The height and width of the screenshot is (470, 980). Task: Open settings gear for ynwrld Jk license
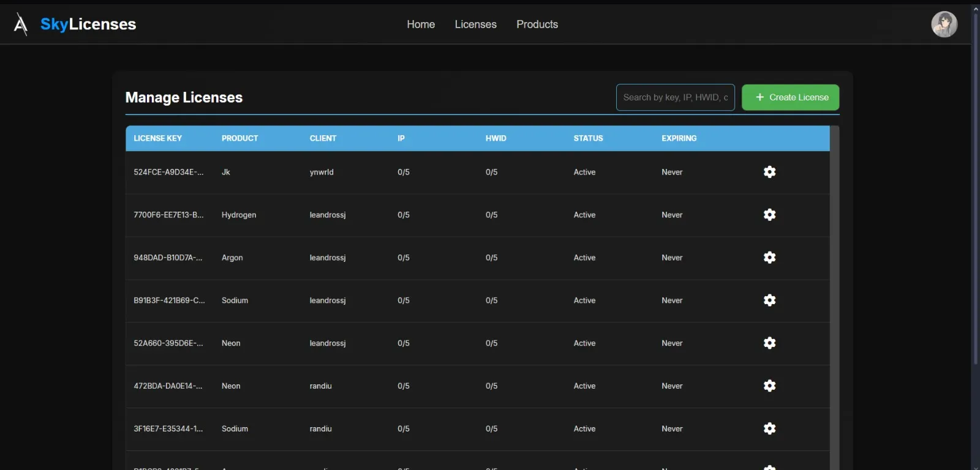point(769,172)
